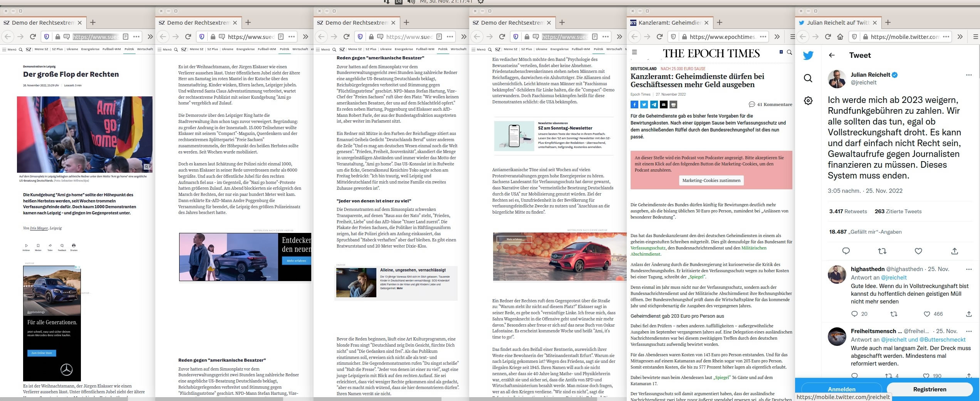Reload the Epoch Times browser window
Viewport: 980px width, 401px height.
pos(659,37)
